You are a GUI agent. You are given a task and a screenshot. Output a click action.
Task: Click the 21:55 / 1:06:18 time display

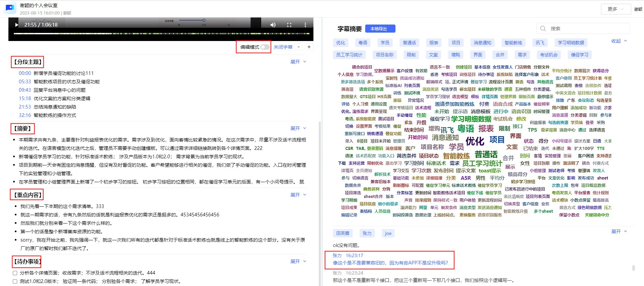[41, 25]
